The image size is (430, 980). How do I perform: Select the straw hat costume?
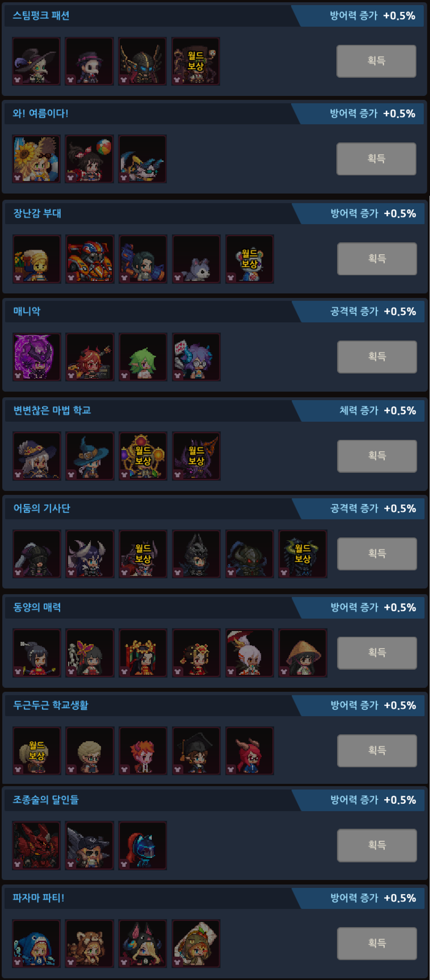[303, 652]
